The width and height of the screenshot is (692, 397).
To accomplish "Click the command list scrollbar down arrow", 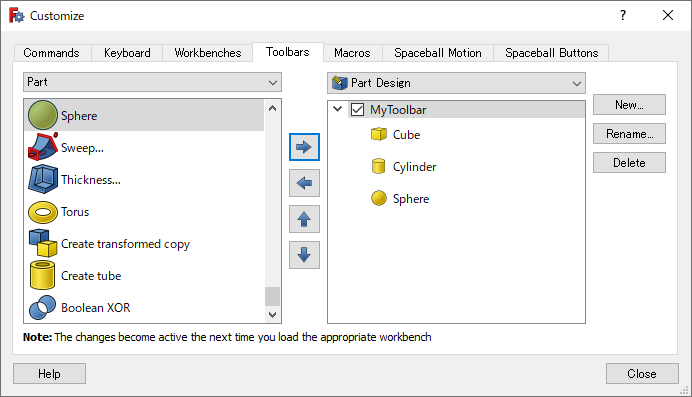I will (x=272, y=315).
